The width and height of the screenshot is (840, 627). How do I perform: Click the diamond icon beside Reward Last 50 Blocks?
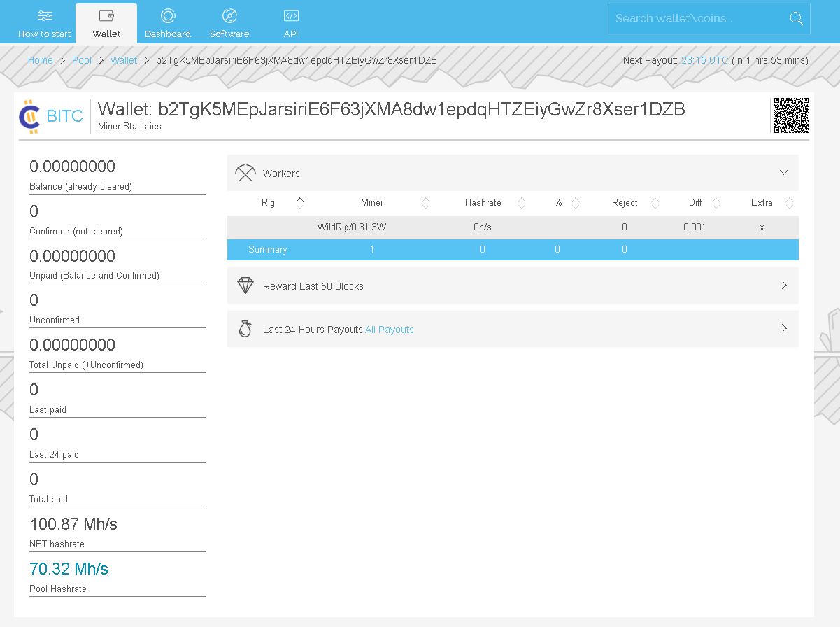click(245, 286)
